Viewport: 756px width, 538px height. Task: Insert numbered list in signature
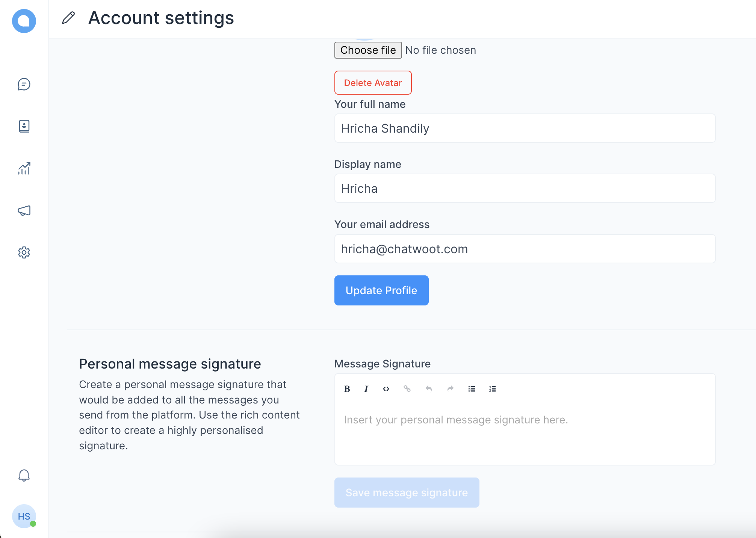493,389
